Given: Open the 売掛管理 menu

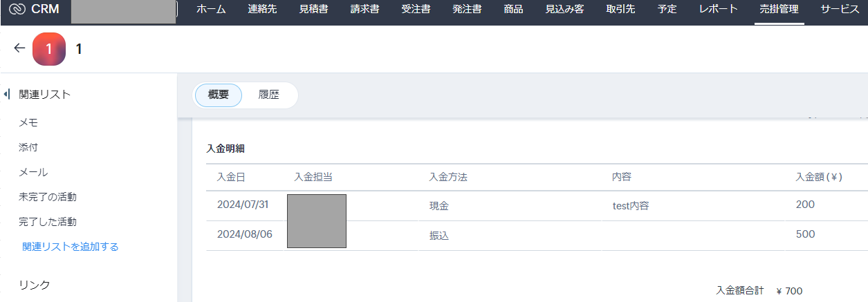Looking at the screenshot, I should (x=779, y=10).
